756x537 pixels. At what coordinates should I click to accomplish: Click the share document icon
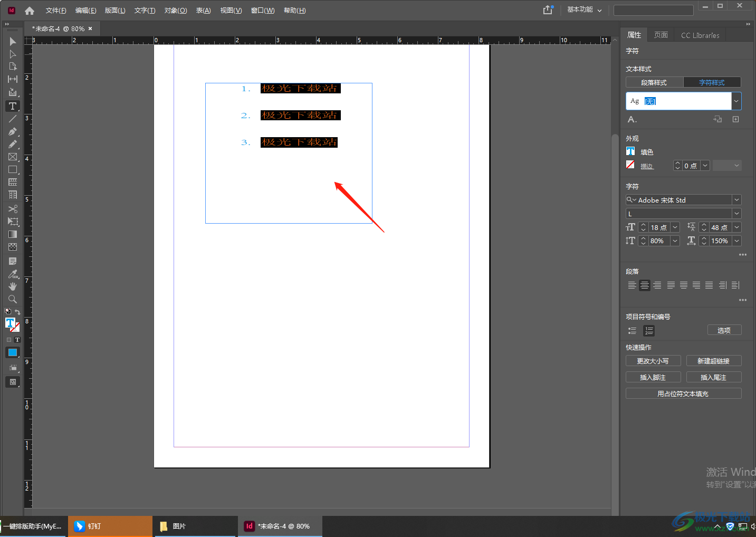548,9
